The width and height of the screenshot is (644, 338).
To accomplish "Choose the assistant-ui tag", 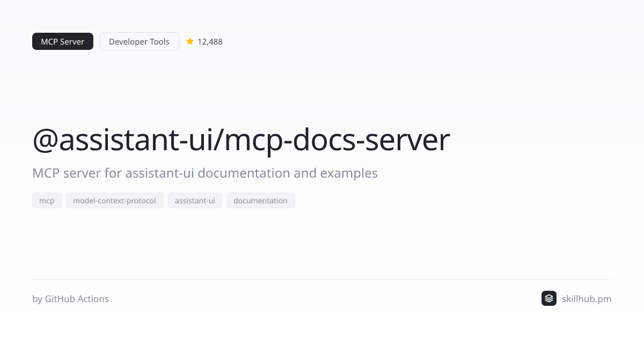I will click(x=195, y=201).
